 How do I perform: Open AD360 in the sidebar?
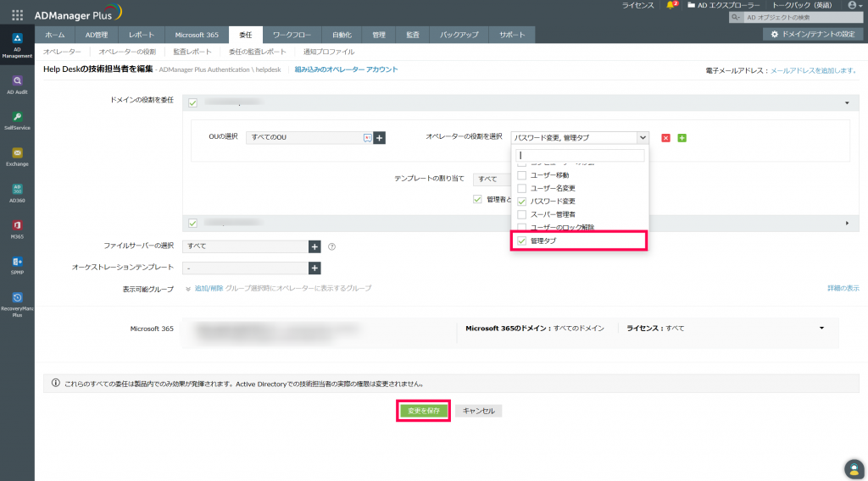coord(17,194)
